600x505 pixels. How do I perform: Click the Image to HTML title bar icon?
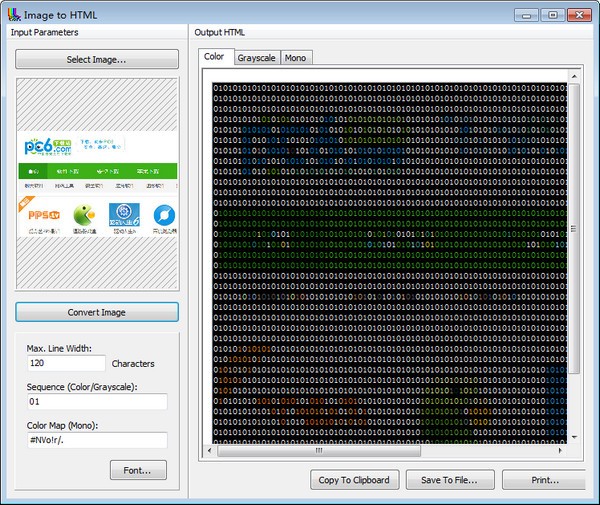pyautogui.click(x=13, y=14)
